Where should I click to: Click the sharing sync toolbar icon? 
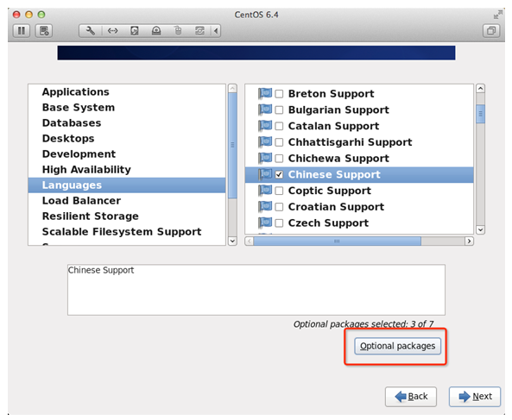(x=199, y=31)
